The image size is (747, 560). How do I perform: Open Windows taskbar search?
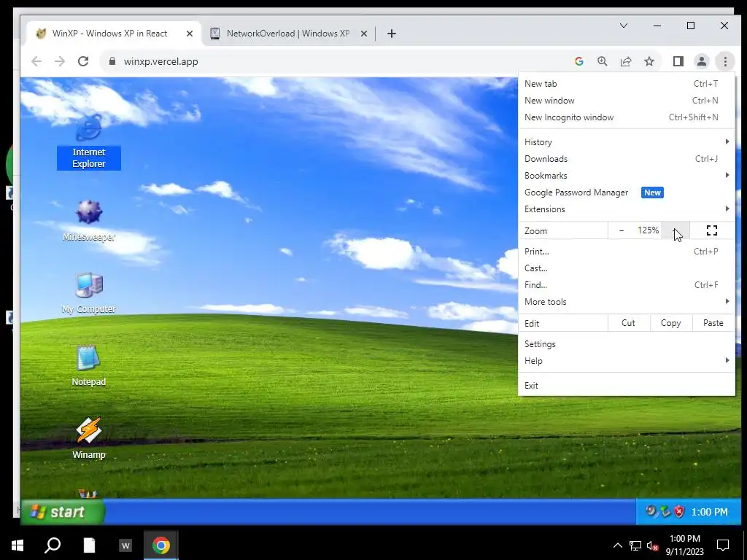pos(53,545)
